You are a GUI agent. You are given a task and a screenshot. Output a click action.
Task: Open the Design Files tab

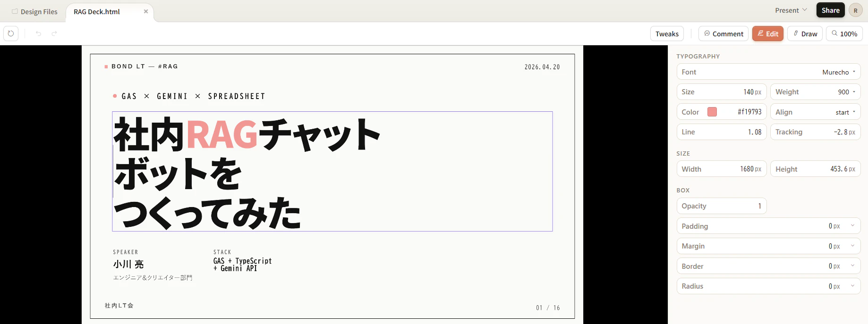point(34,12)
